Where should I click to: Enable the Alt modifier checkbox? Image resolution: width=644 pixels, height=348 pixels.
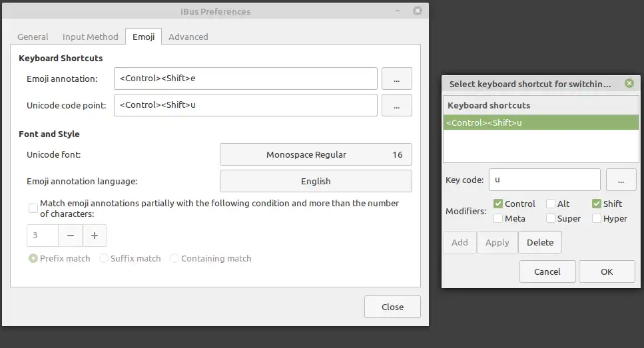(551, 204)
